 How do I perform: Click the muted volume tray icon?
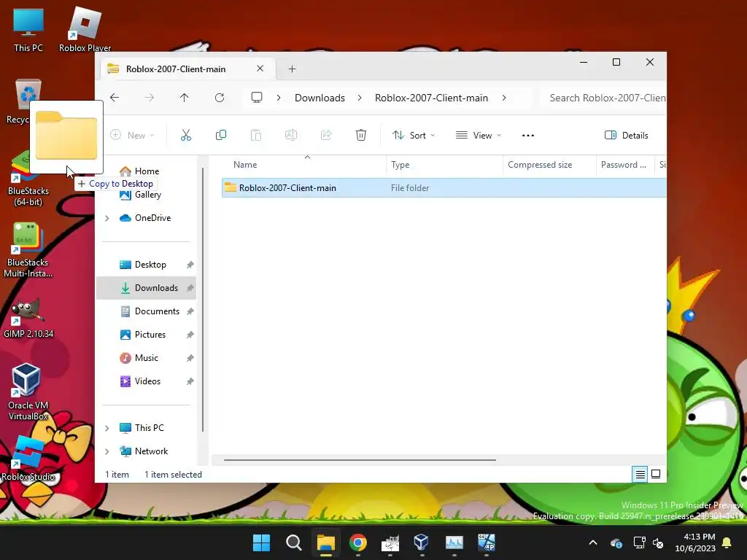pyautogui.click(x=658, y=542)
